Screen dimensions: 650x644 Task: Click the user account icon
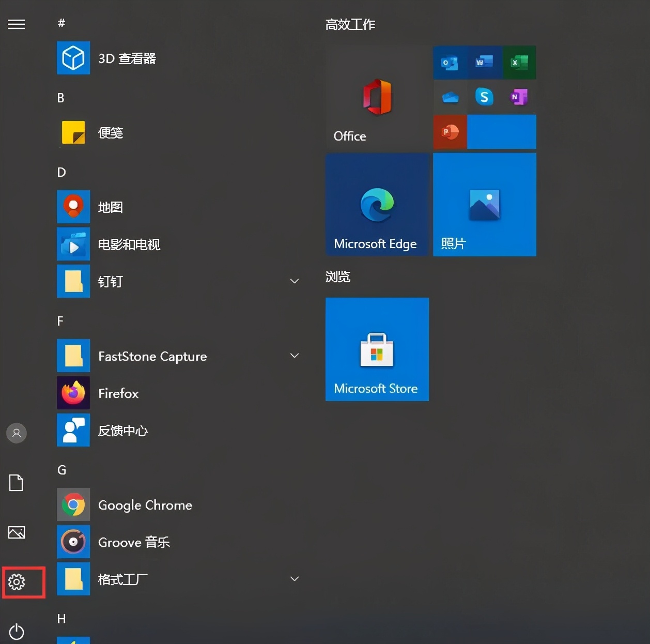[x=16, y=433]
